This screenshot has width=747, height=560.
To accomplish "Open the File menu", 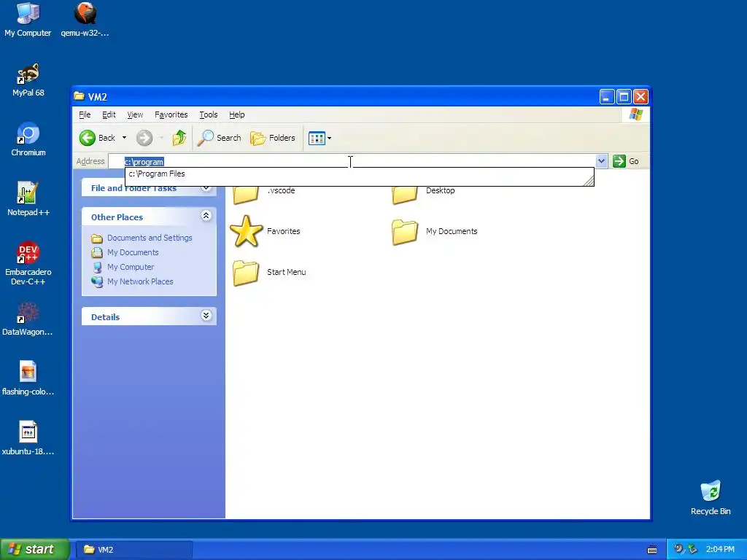I will (x=85, y=114).
